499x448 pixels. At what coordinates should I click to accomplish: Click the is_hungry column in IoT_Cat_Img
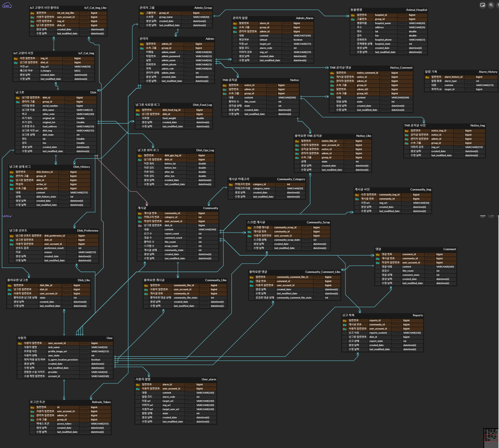[46, 71]
